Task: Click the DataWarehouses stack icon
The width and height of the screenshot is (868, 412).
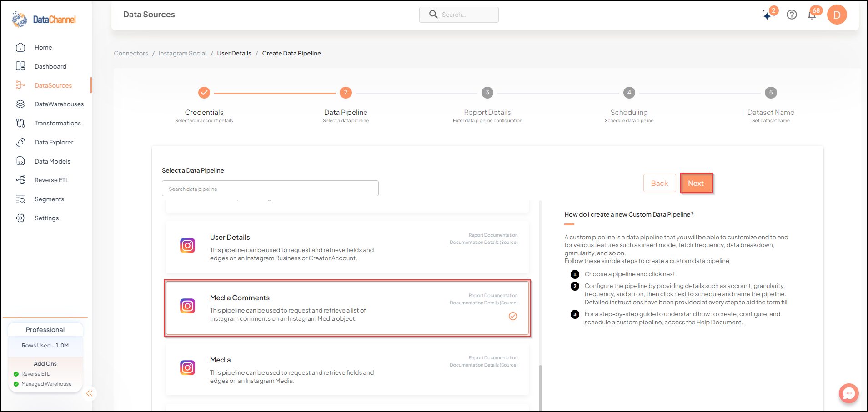Action: [20, 104]
